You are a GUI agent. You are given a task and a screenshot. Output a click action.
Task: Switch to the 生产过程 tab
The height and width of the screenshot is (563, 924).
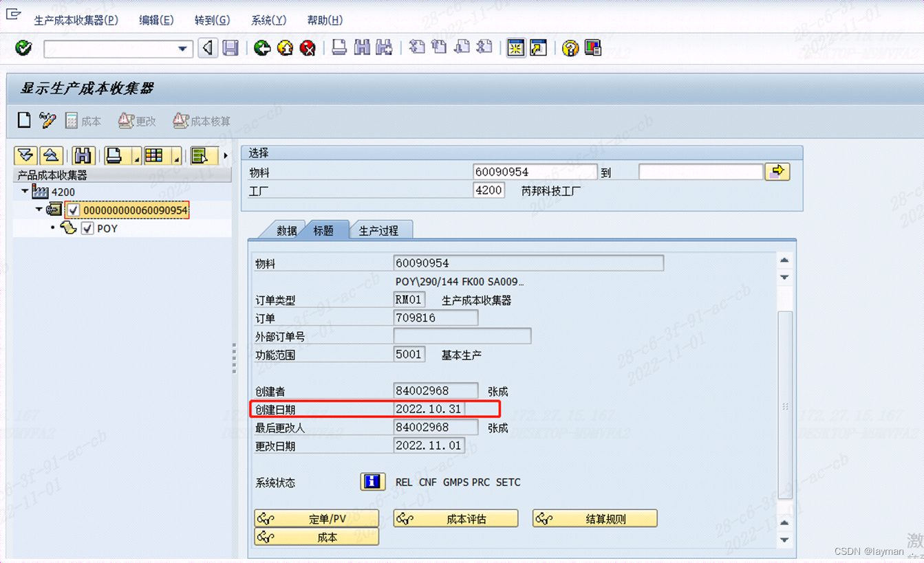379,230
